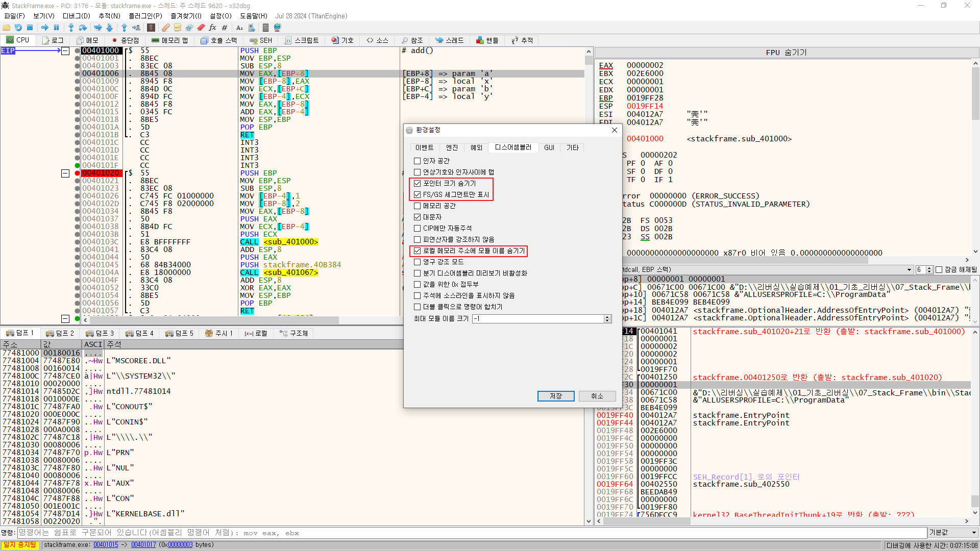Click the stop debugging square icon
The height and width of the screenshot is (551, 980).
pos(30,28)
